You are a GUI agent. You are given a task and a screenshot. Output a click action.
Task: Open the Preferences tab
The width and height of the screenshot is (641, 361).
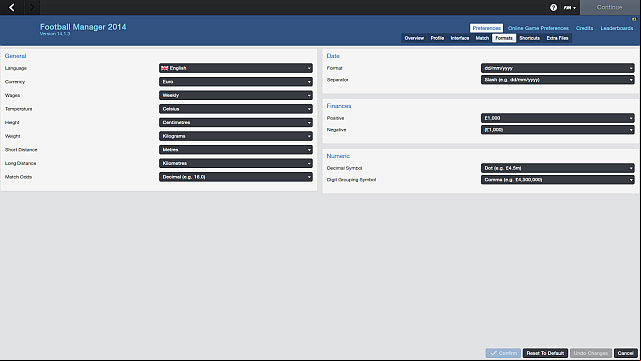pyautogui.click(x=486, y=28)
